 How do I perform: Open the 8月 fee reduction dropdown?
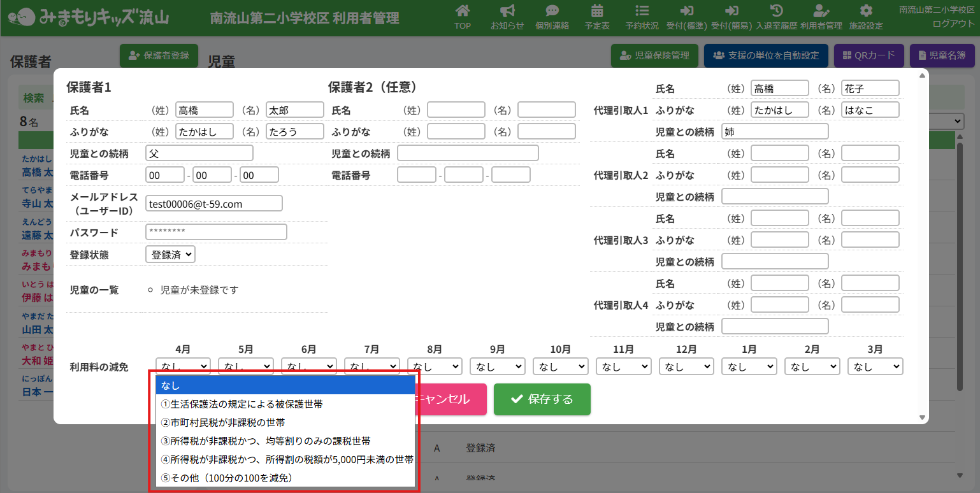tap(435, 366)
